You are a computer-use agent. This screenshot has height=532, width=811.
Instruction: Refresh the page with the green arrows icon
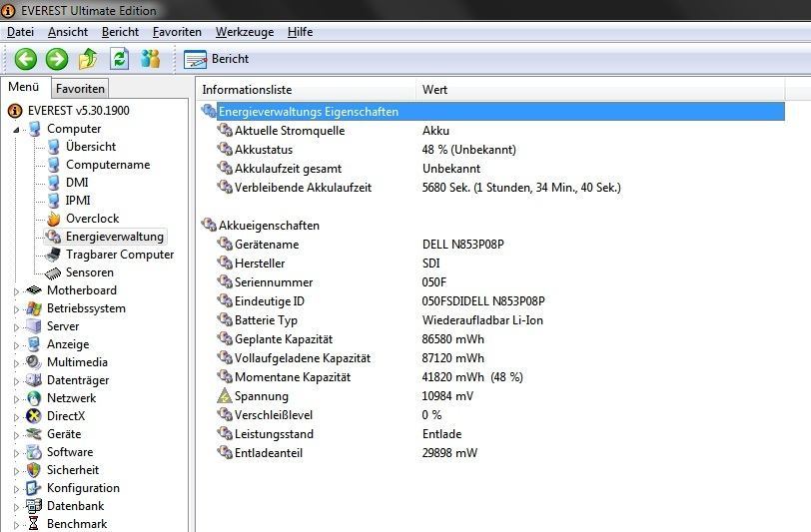[x=120, y=59]
